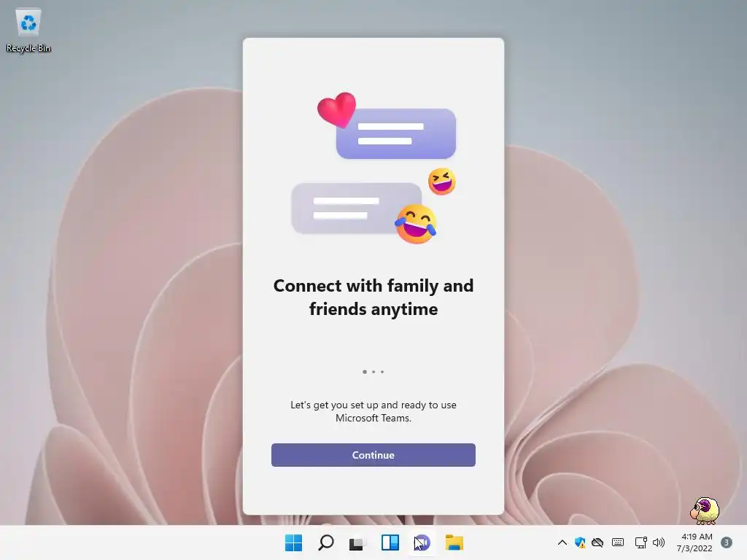Open the touch keyboard tray icon
Image resolution: width=747 pixels, height=560 pixels.
coord(618,542)
